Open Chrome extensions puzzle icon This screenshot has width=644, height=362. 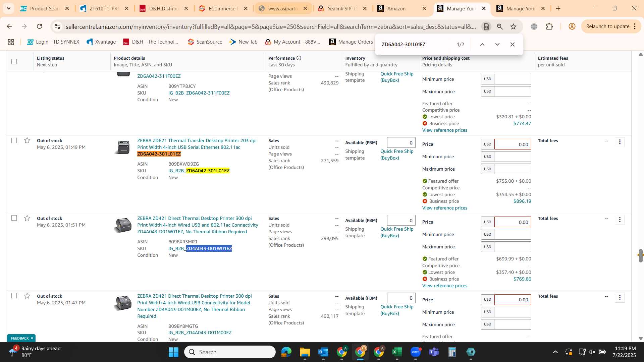(x=549, y=26)
